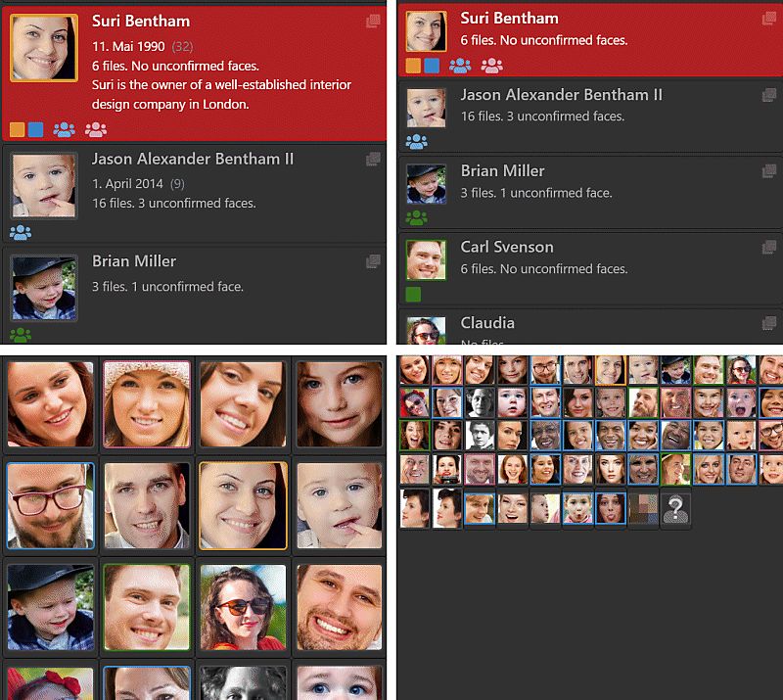
Task: Click the age '(32)' next to Suri's birth date
Action: pos(182,46)
